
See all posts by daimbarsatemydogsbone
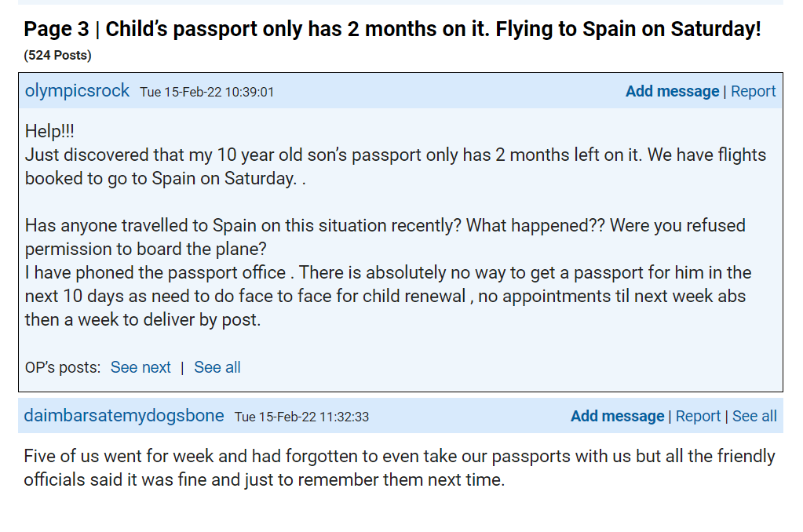[754, 416]
